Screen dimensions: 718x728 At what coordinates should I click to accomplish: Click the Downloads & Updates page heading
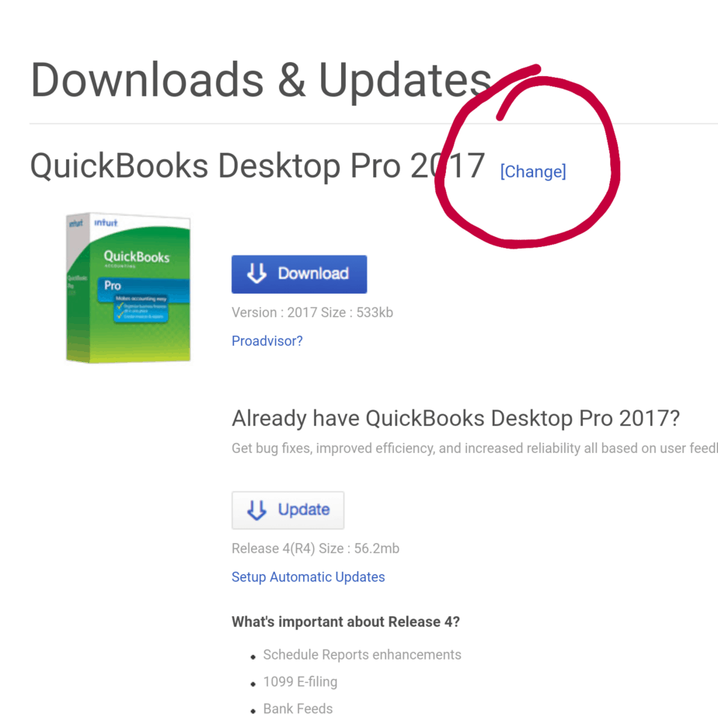click(x=261, y=81)
